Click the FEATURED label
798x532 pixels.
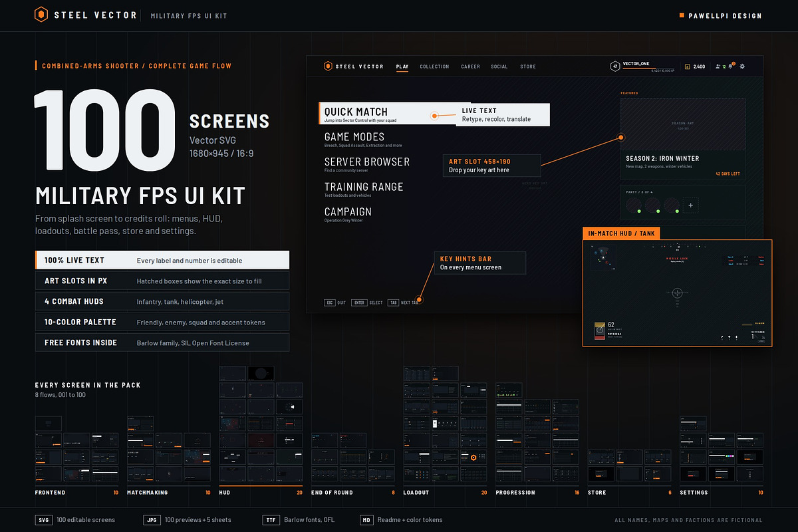[x=628, y=93]
